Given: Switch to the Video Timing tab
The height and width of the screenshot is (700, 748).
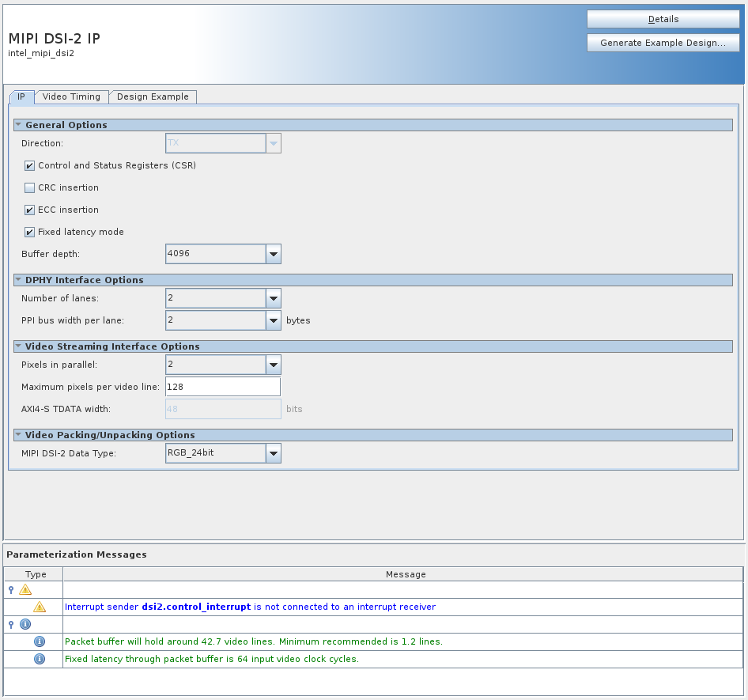Looking at the screenshot, I should pos(71,96).
